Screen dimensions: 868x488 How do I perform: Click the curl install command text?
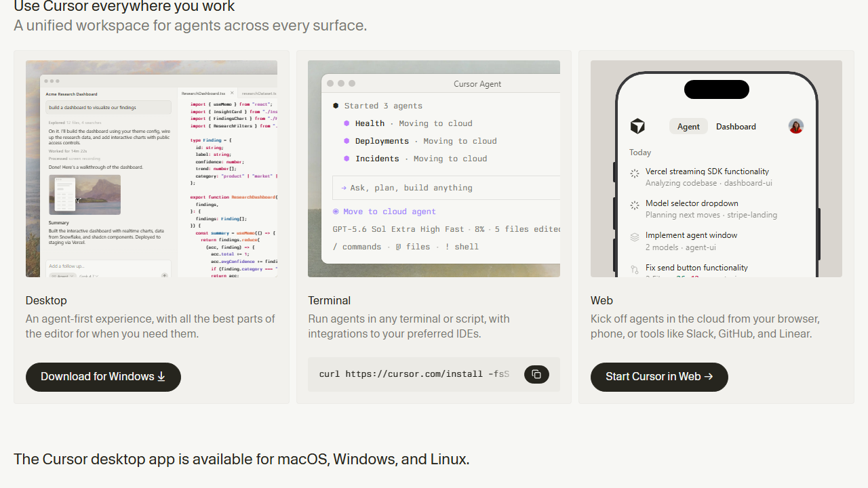point(414,374)
